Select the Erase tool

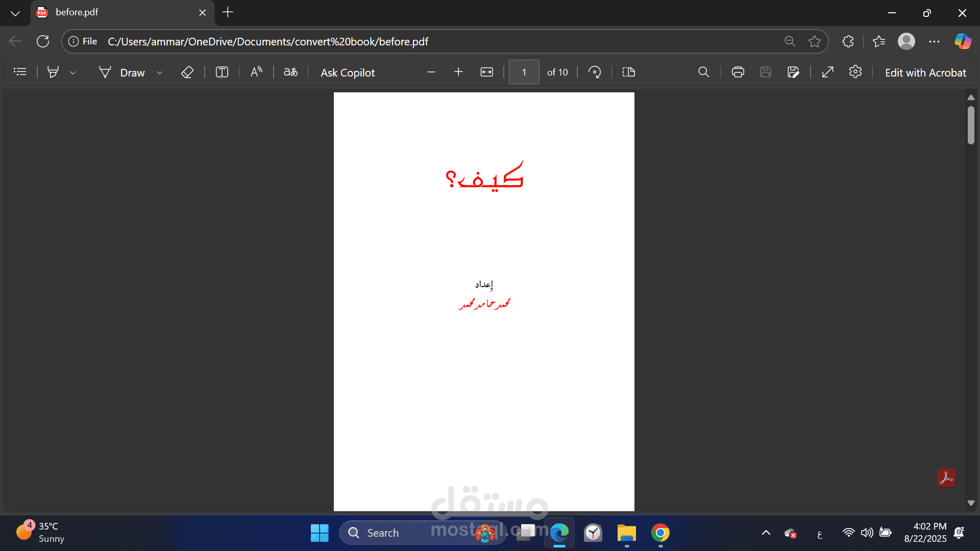point(187,72)
